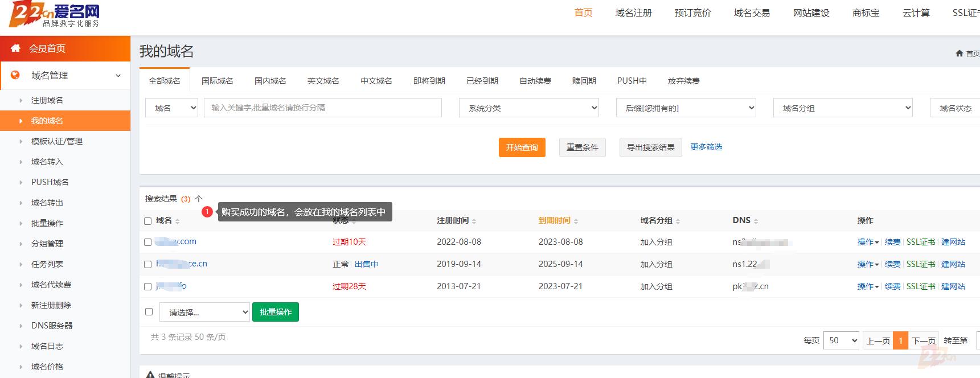
Task: Open 预订竞价 in top navigation
Action: tap(693, 13)
